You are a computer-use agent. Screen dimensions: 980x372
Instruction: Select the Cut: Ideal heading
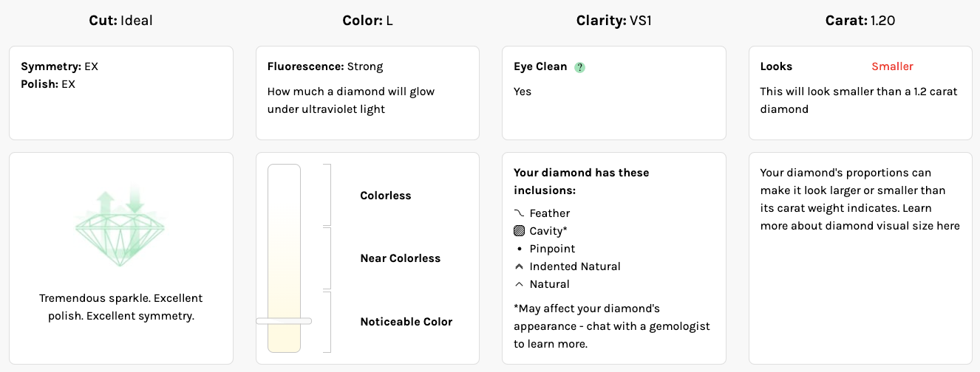point(120,21)
